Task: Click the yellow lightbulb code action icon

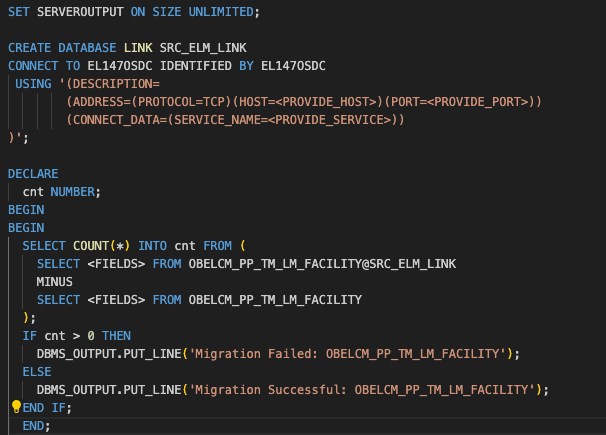Action: pos(16,407)
